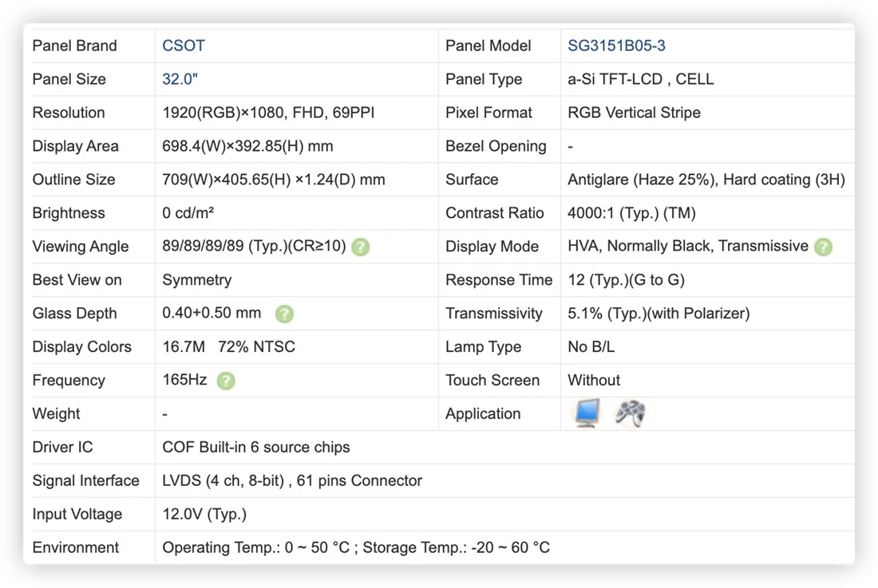Click the monitor application icon

(x=587, y=413)
